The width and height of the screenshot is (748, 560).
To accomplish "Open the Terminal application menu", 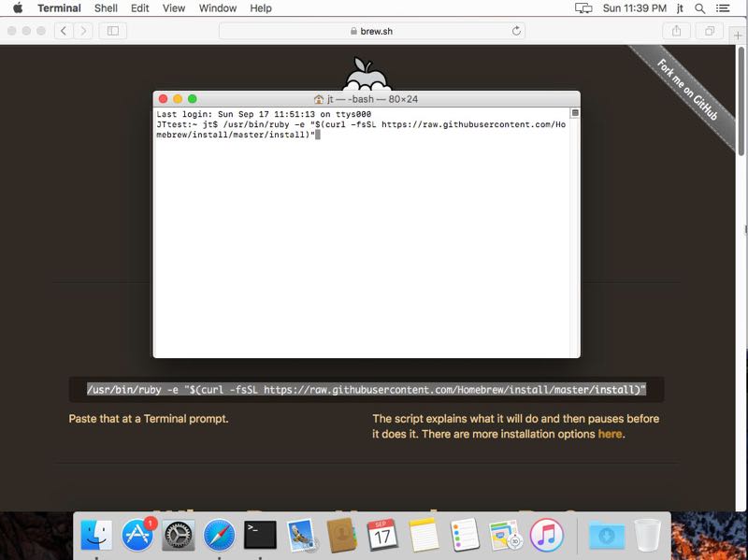I will pyautogui.click(x=59, y=8).
